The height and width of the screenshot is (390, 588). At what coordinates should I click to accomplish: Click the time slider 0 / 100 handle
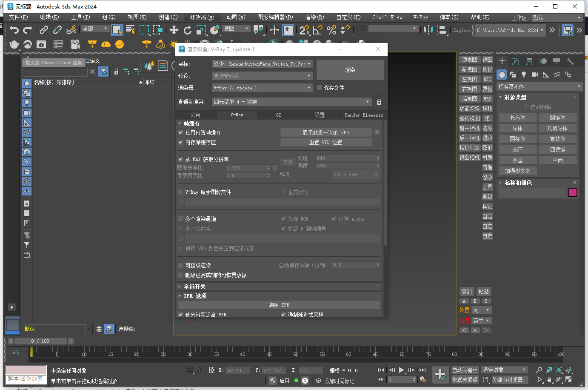point(40,341)
